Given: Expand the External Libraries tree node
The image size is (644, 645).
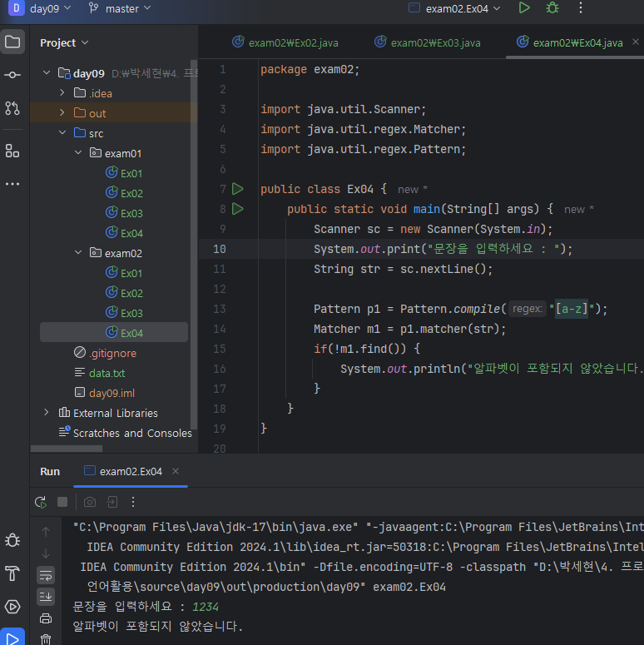Looking at the screenshot, I should (x=47, y=413).
